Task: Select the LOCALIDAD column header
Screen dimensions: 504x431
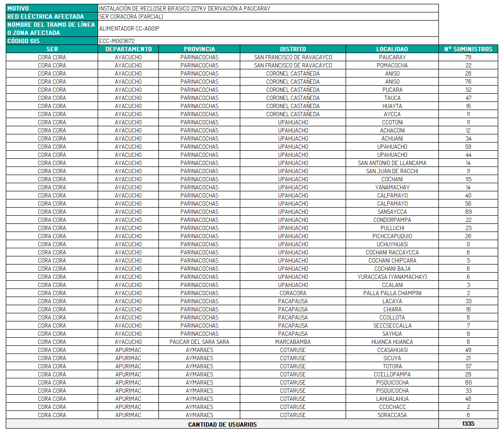Action: click(392, 49)
